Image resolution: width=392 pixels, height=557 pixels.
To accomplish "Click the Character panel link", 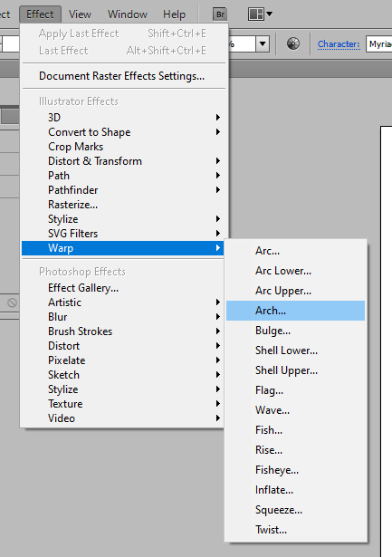I will [x=339, y=44].
